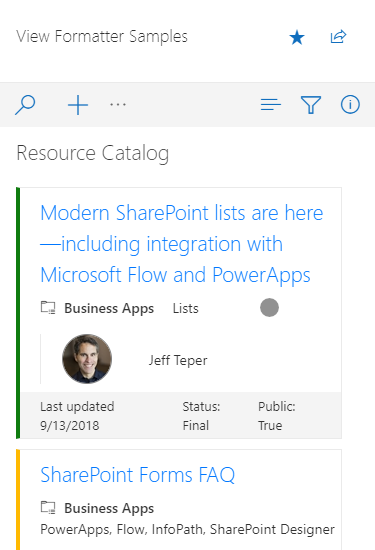Image resolution: width=375 pixels, height=550 pixels.
Task: Click Jeff Teper's profile photo
Action: pyautogui.click(x=87, y=359)
